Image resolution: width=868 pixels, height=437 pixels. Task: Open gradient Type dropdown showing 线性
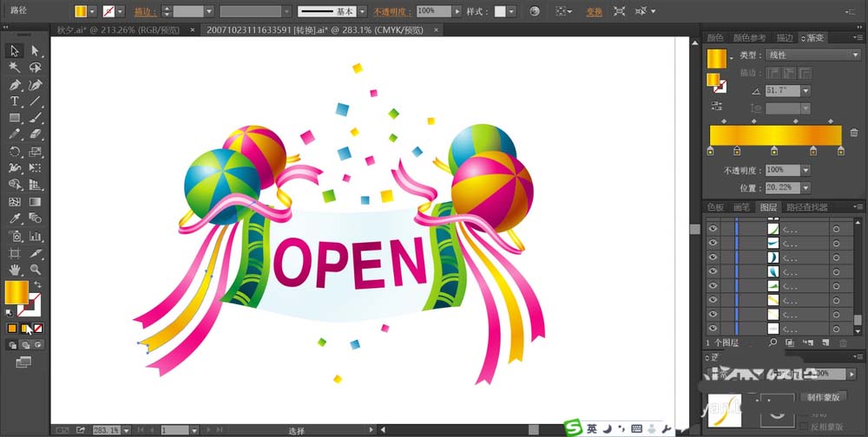coord(812,55)
